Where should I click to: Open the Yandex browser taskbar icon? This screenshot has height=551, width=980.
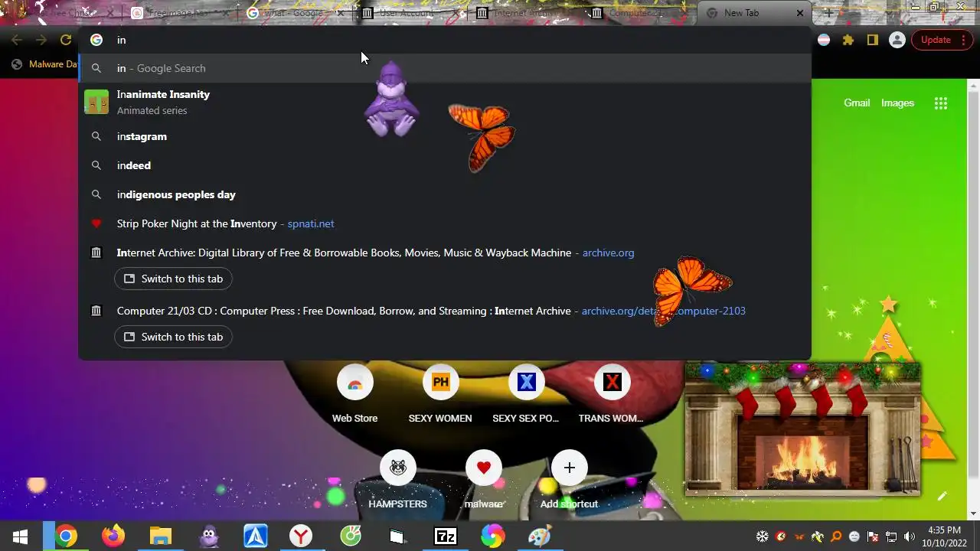click(x=301, y=536)
